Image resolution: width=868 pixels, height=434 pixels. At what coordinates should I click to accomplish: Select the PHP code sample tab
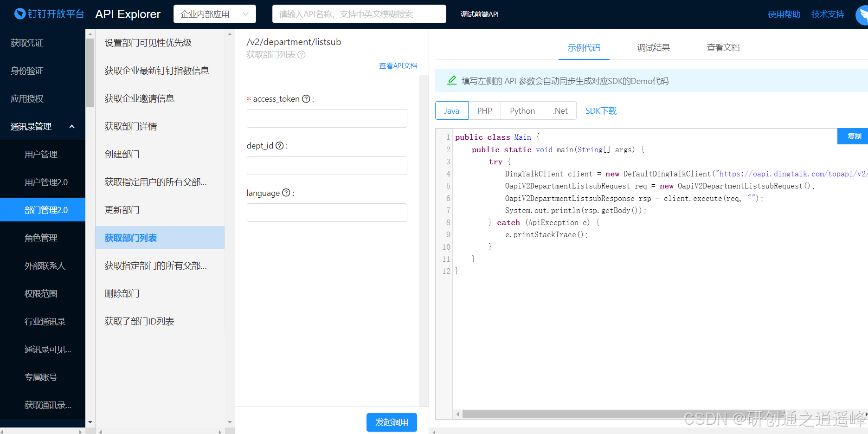pyautogui.click(x=484, y=110)
